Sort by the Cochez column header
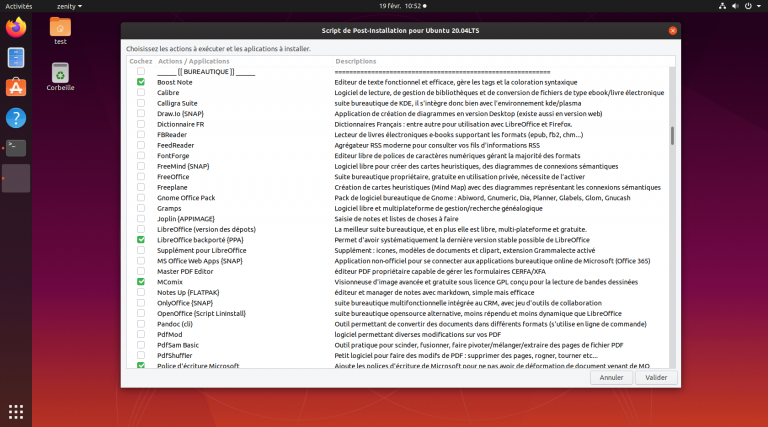Viewport: 768px width, 427px height. [x=141, y=61]
